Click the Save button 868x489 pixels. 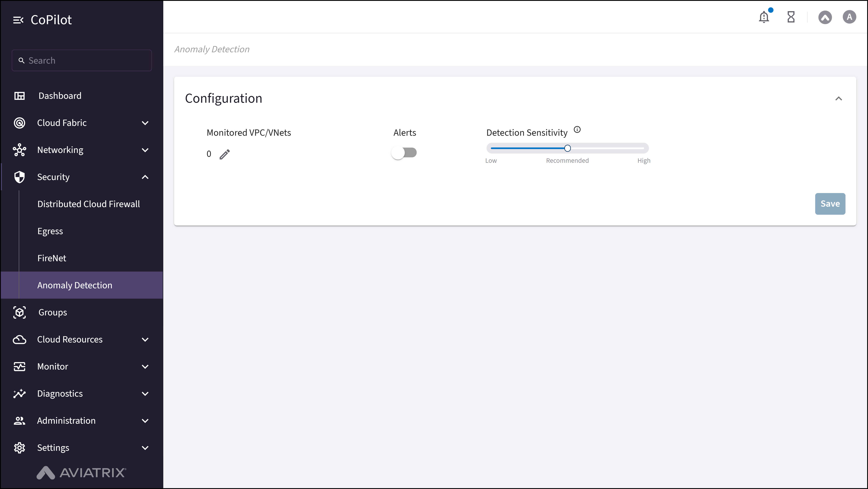coord(830,204)
